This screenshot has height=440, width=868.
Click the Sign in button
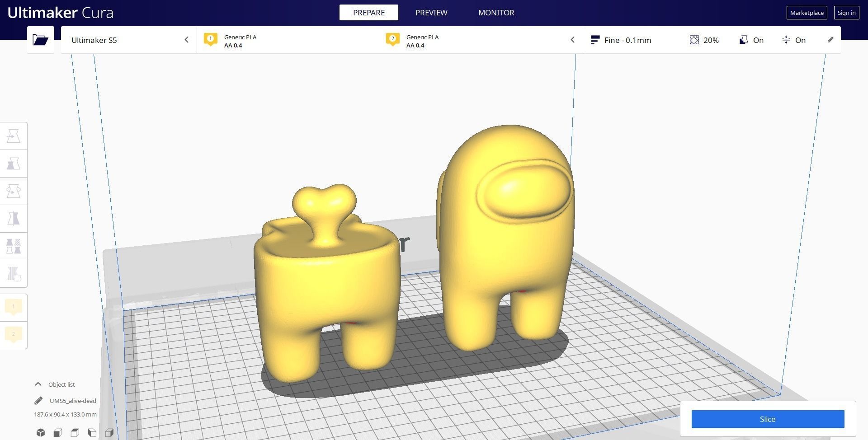pos(846,13)
